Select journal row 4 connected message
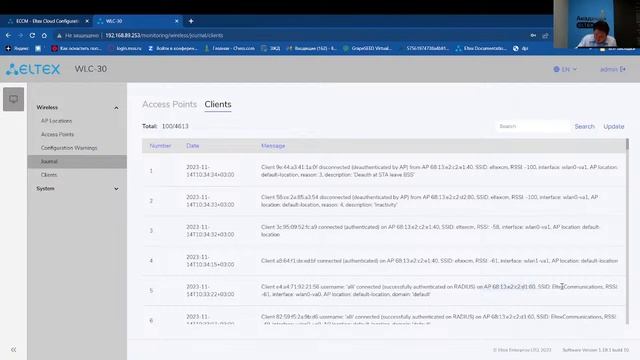Viewport: 640px width, 360px height. (440, 260)
